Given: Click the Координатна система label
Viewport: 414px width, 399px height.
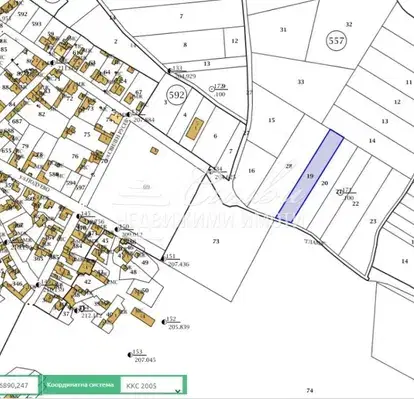Looking at the screenshot, I should [80, 385].
